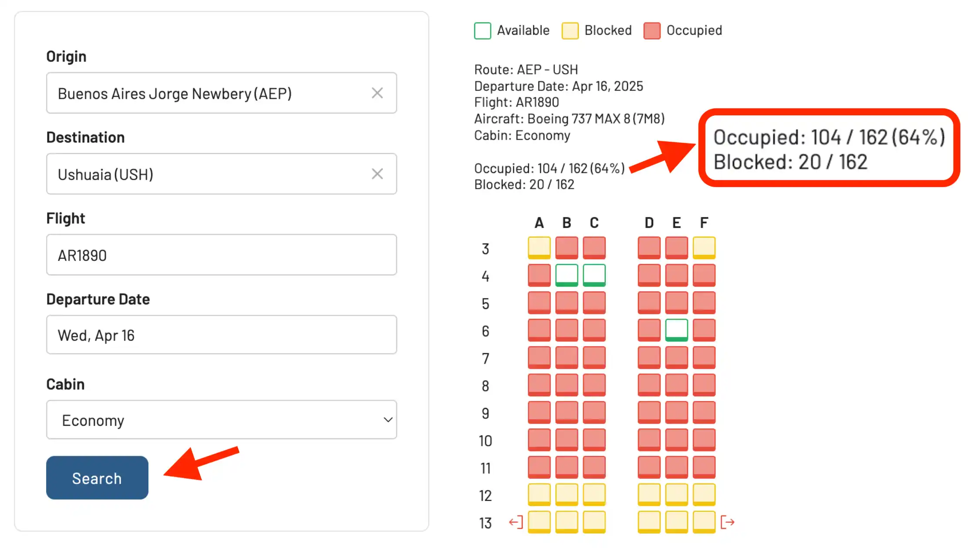Image resolution: width=980 pixels, height=548 pixels.
Task: Click the Flight AR1890 input field
Action: click(x=222, y=255)
